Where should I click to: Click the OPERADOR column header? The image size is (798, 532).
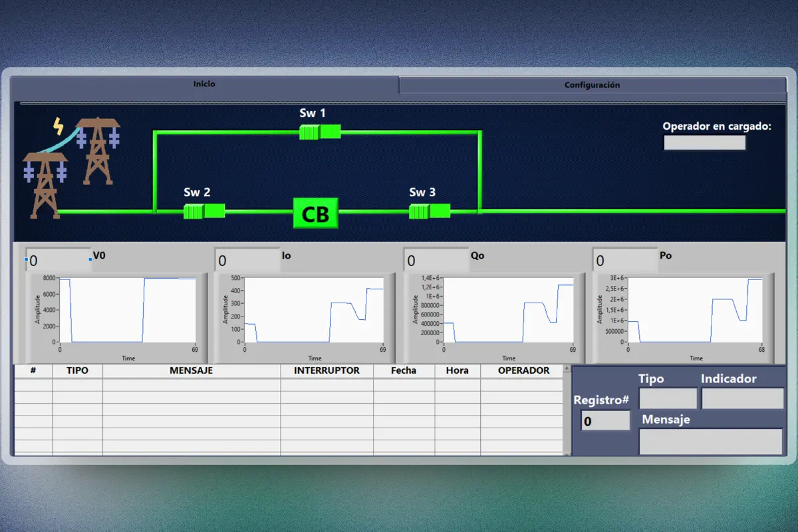(525, 370)
